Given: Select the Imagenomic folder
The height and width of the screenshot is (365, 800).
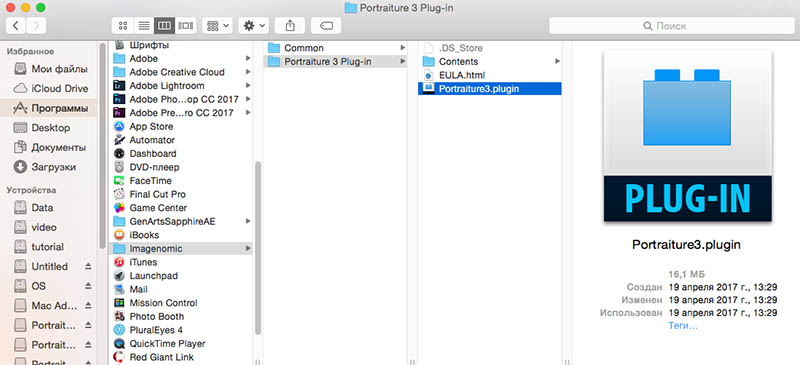Looking at the screenshot, I should [182, 249].
